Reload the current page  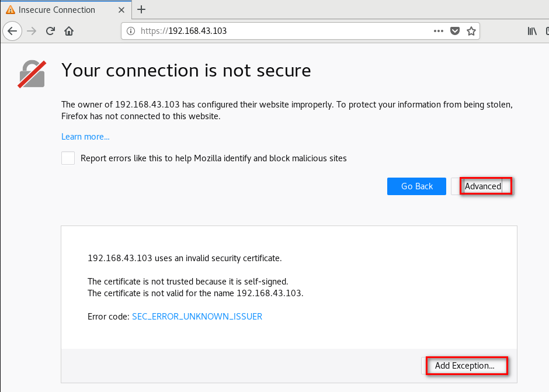50,31
